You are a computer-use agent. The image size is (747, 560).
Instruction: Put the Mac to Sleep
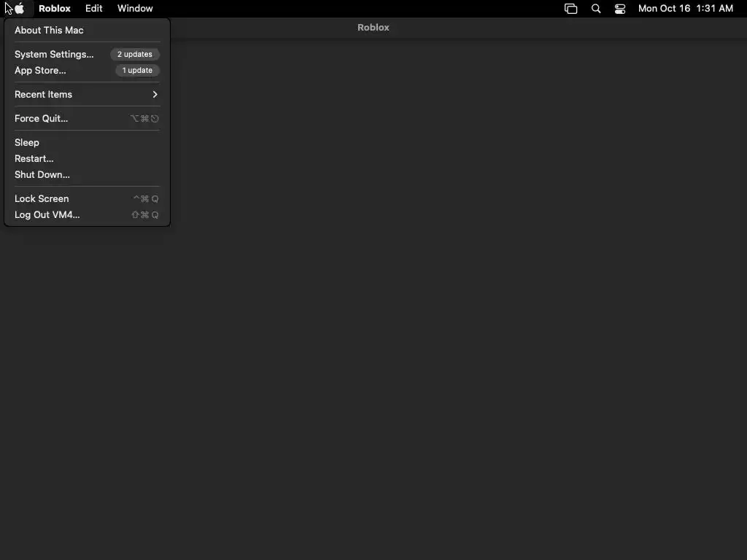[x=88, y=142]
